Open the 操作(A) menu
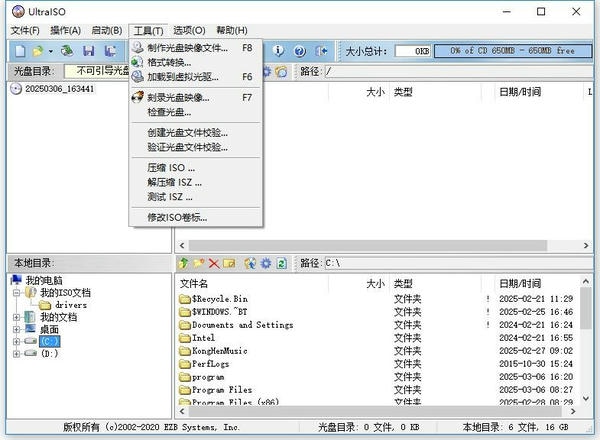This screenshot has height=440, width=600. click(65, 30)
